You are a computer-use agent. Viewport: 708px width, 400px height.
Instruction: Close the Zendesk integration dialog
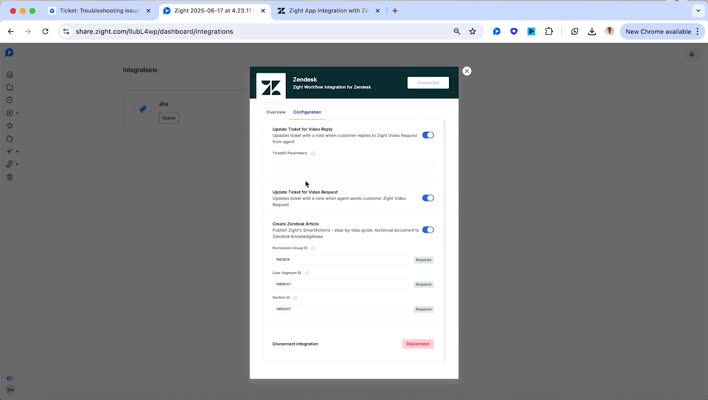467,71
